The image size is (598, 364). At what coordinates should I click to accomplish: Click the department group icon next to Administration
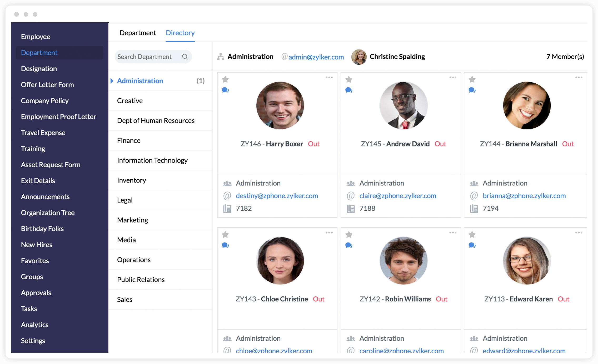[x=220, y=56]
